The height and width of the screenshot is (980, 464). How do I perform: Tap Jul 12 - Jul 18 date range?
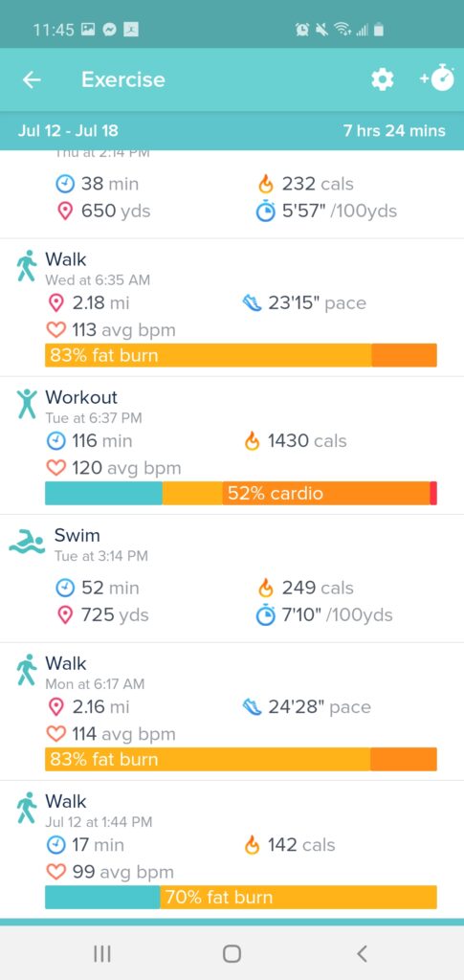pyautogui.click(x=68, y=130)
